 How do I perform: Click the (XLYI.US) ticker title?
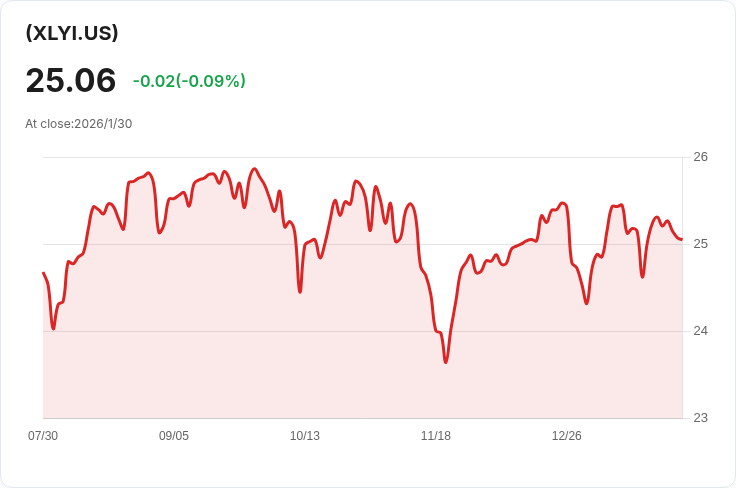coord(72,33)
